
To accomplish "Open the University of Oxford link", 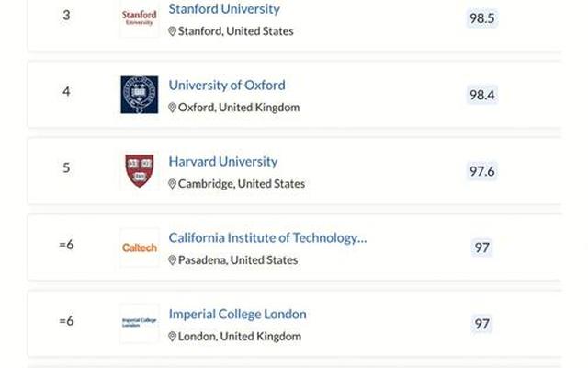I will [x=227, y=86].
